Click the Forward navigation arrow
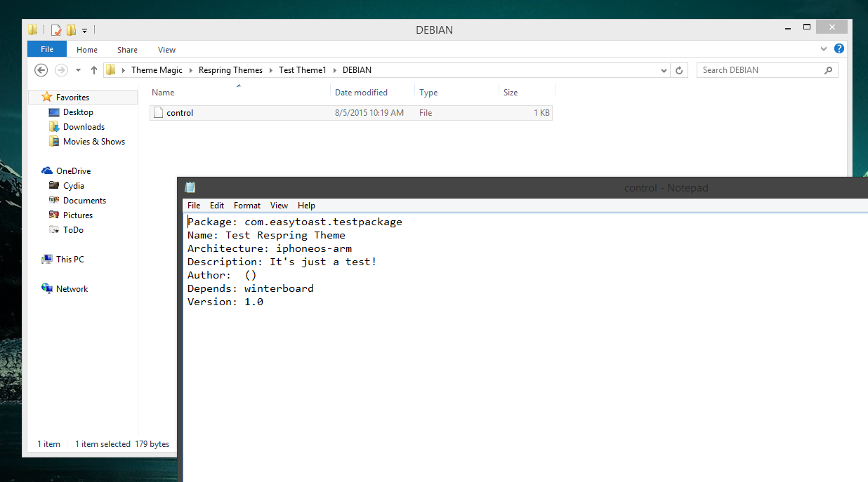The height and width of the screenshot is (482, 868). 61,70
